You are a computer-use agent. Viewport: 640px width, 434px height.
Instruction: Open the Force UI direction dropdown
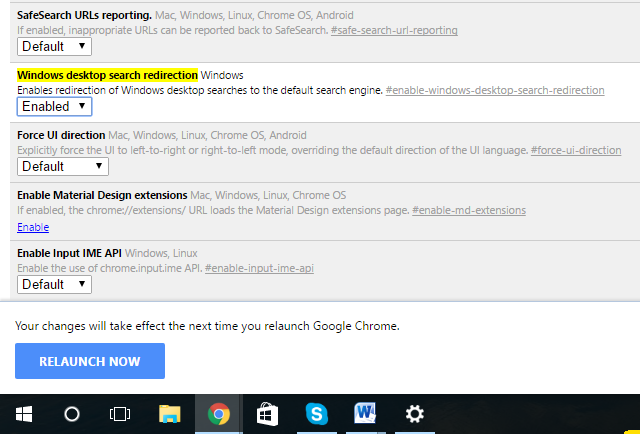(54, 166)
